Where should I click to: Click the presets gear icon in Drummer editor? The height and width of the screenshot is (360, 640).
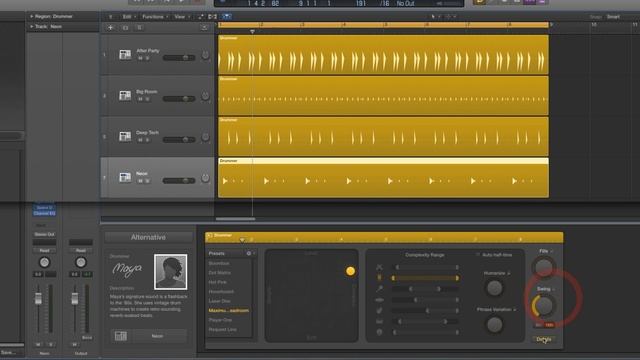[249, 253]
